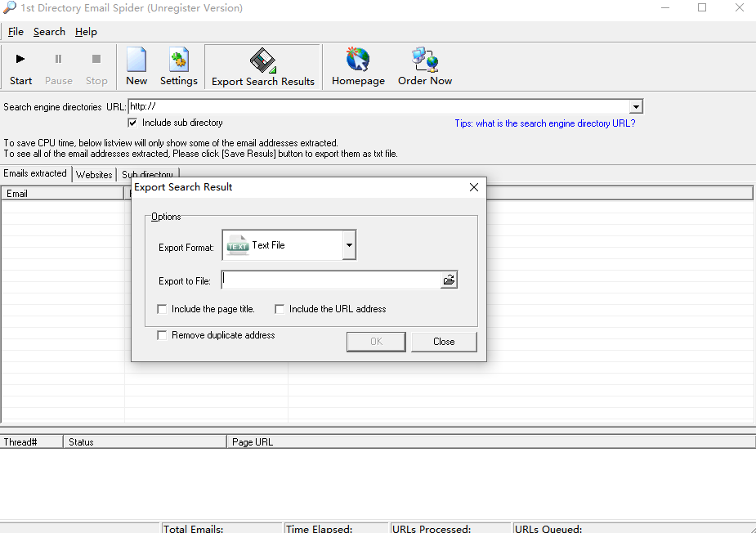756x533 pixels.
Task: Click the Time Elapsed status panel
Action: (x=336, y=528)
